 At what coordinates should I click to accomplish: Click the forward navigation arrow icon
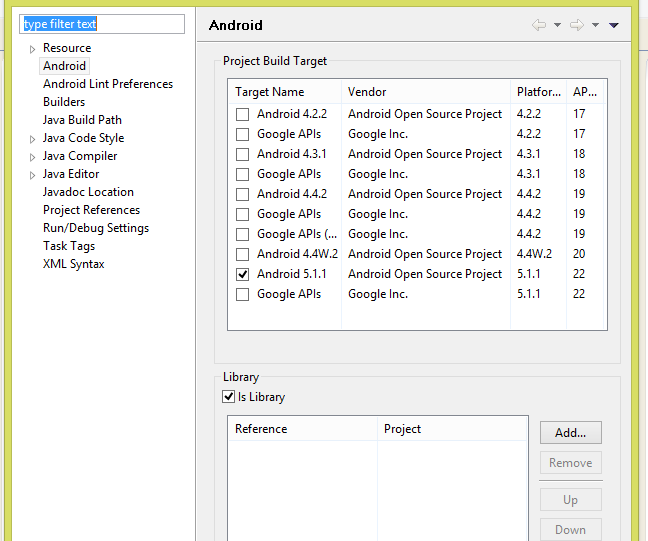pos(576,25)
